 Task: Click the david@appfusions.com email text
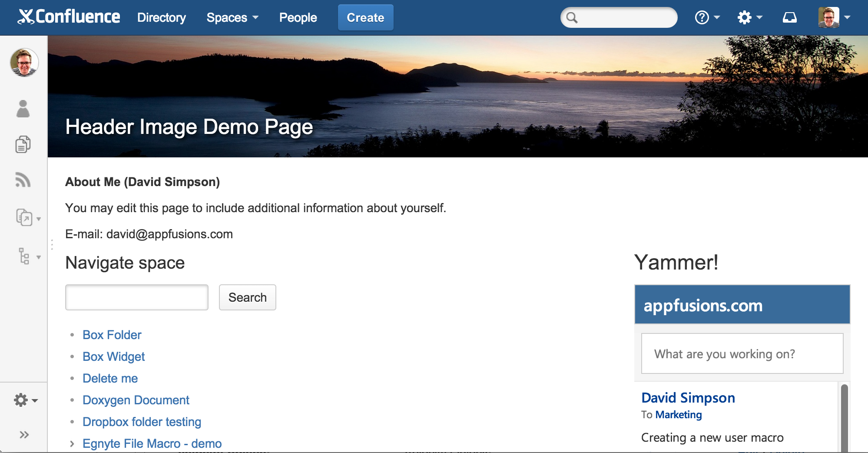[169, 234]
